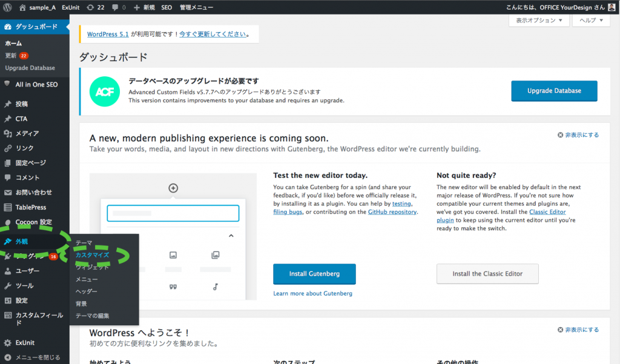
Task: Click the user avatar in top right
Action: coord(612,7)
